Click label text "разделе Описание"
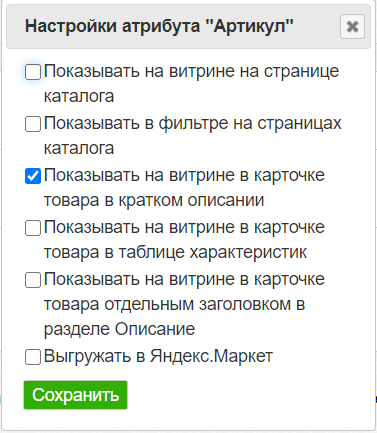The height and width of the screenshot is (433, 377). [119, 329]
